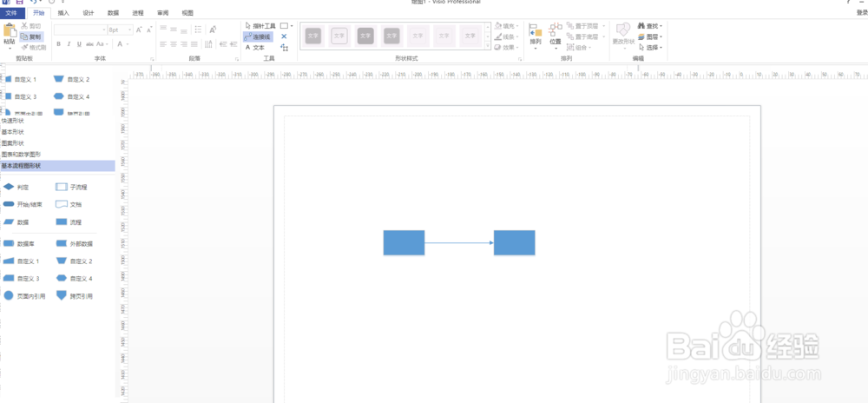
Task: Switch to the 插入 insert tab
Action: (x=63, y=13)
